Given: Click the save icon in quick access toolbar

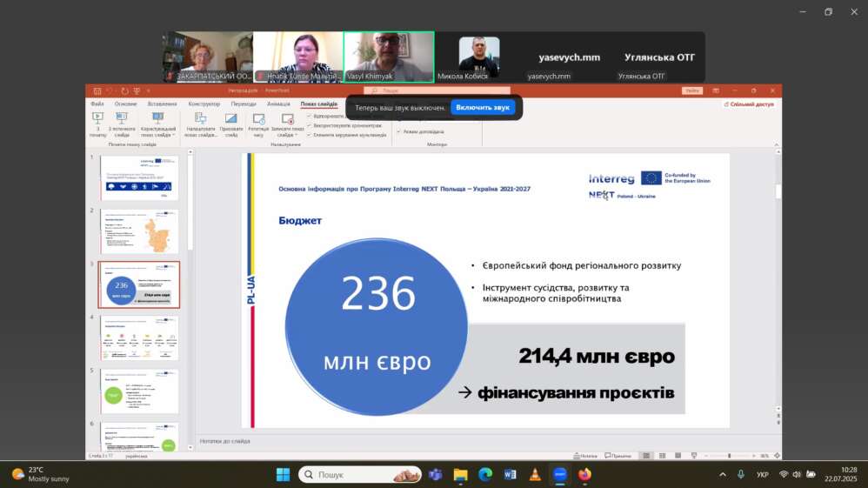Looking at the screenshot, I should click(97, 90).
